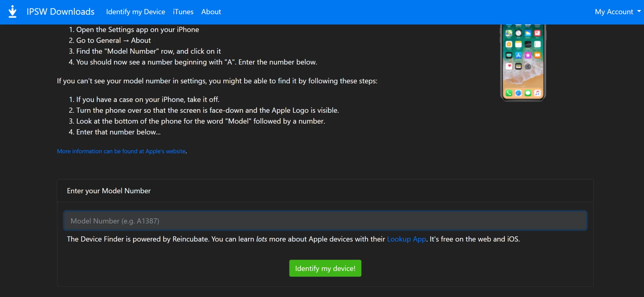Click the IPSW download arrow logo
644x297 pixels.
12,12
